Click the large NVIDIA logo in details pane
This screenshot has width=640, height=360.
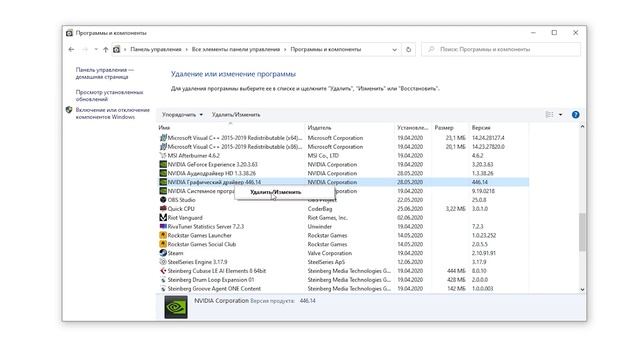(176, 307)
